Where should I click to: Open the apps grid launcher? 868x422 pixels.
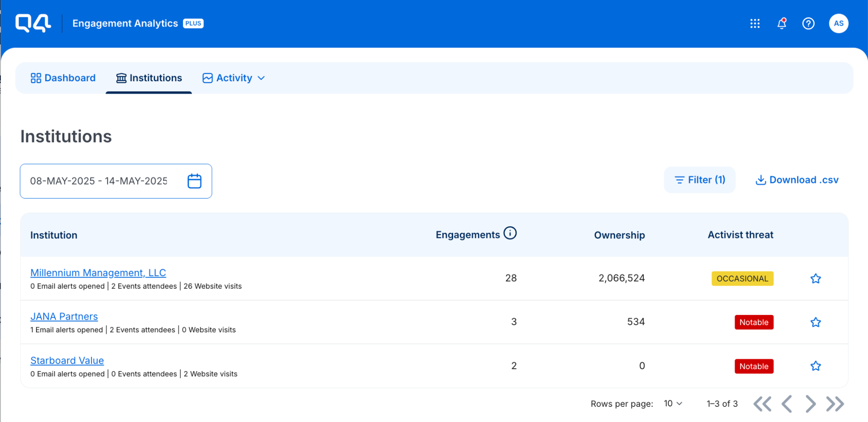click(755, 23)
